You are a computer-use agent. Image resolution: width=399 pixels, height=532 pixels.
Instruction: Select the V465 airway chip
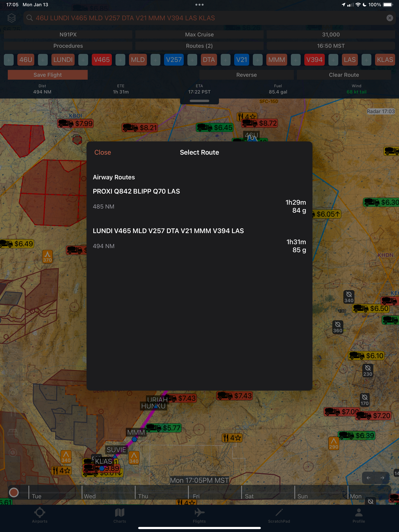pyautogui.click(x=102, y=60)
